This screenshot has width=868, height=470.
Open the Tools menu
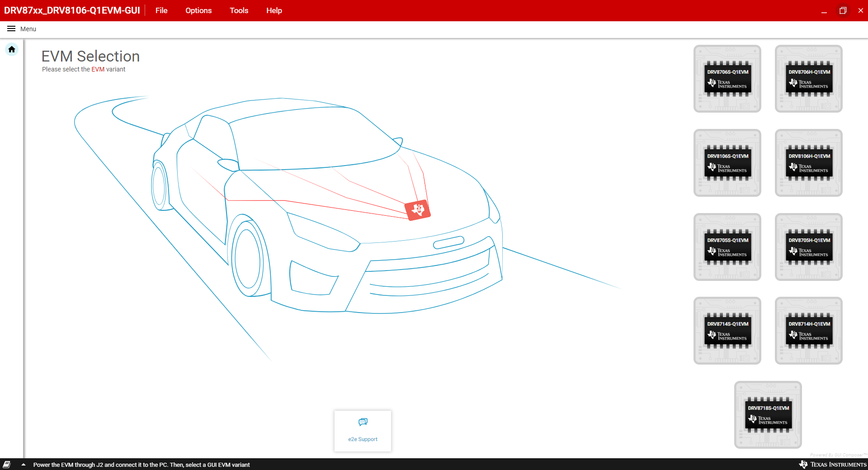(239, 10)
